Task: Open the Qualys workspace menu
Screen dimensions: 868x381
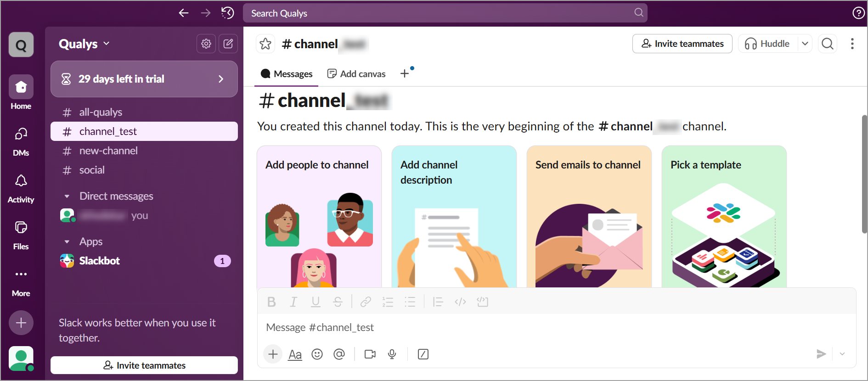Action: pyautogui.click(x=84, y=44)
